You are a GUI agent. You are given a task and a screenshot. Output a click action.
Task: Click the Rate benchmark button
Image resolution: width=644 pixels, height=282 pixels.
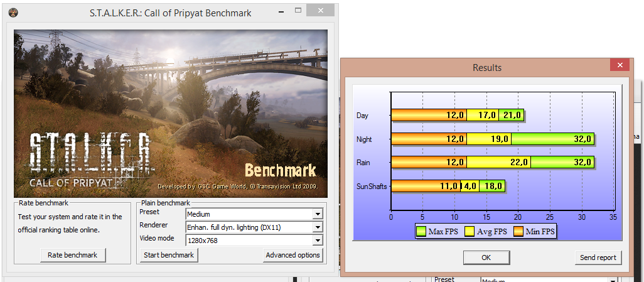(x=73, y=255)
